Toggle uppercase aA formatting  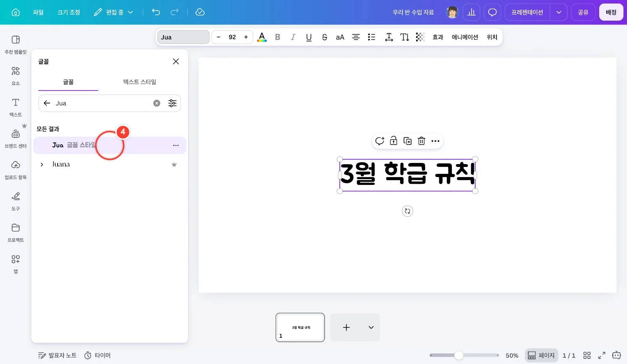(x=340, y=37)
